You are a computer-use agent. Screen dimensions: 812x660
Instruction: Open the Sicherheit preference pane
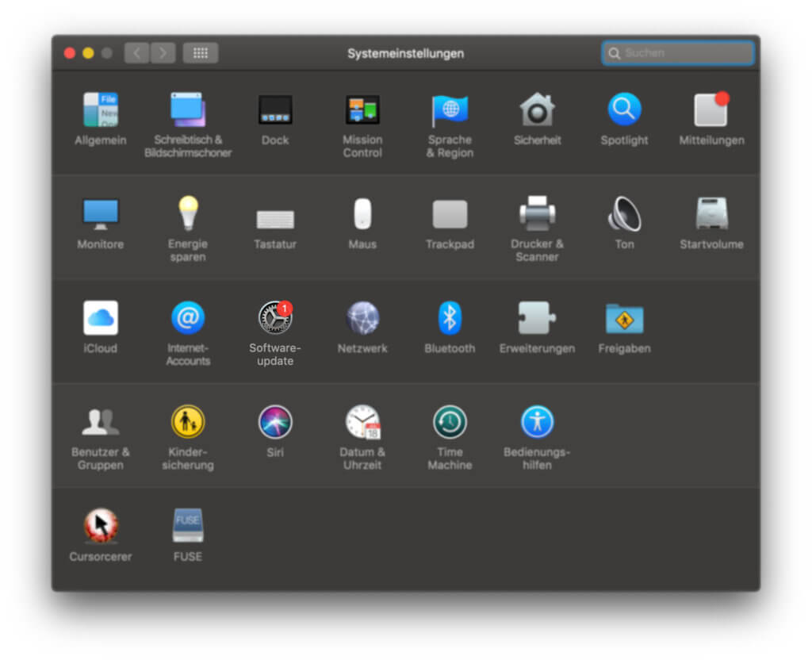[x=537, y=111]
